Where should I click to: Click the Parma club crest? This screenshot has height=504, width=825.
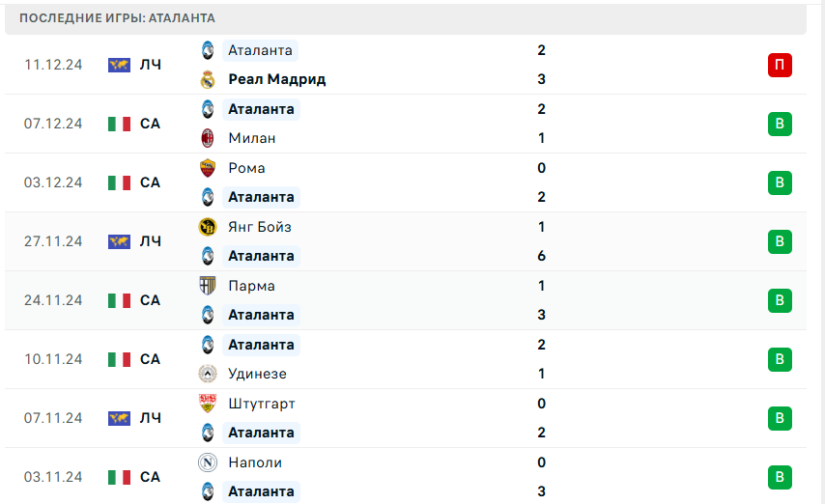coord(207,286)
